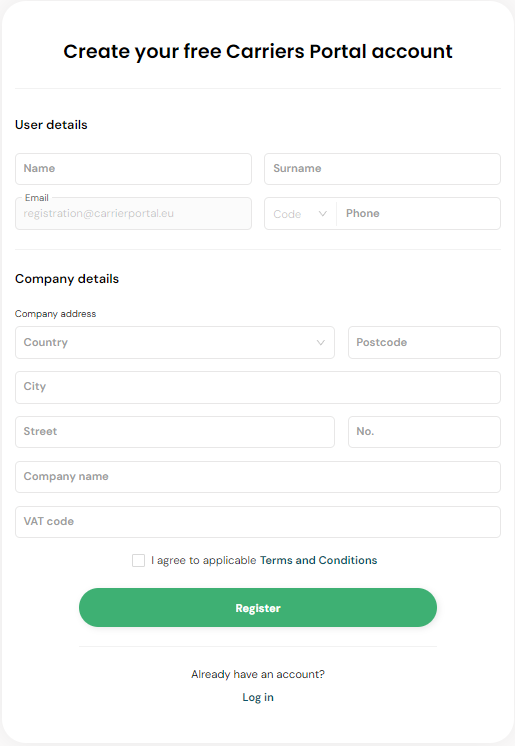The height and width of the screenshot is (746, 515).
Task: Focus the Phone number field
Action: tap(418, 214)
